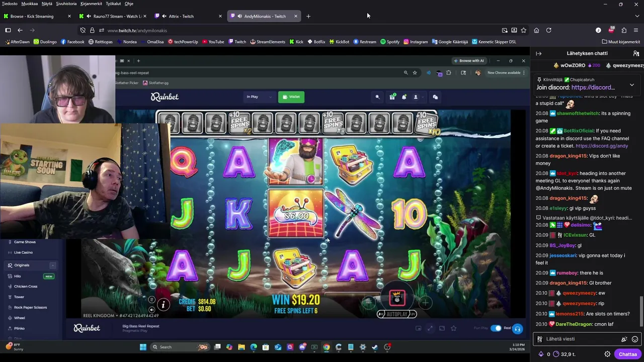Open the Kirjanmerkit menu

91,4
